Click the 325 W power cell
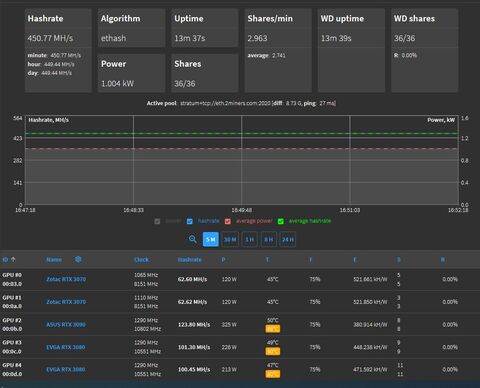The width and height of the screenshot is (480, 388). click(x=229, y=325)
